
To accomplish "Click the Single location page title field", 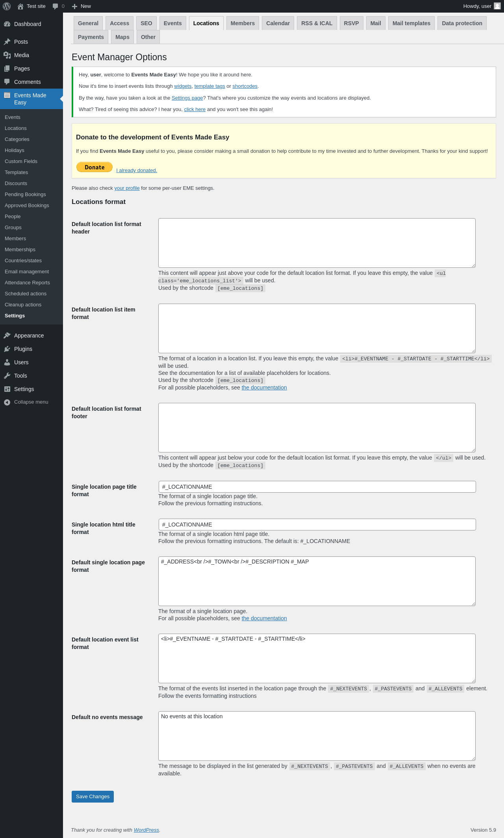I will tap(317, 487).
